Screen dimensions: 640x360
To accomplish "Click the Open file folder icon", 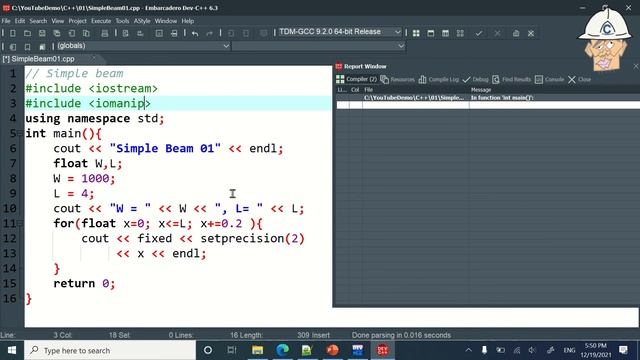I will (x=27, y=33).
